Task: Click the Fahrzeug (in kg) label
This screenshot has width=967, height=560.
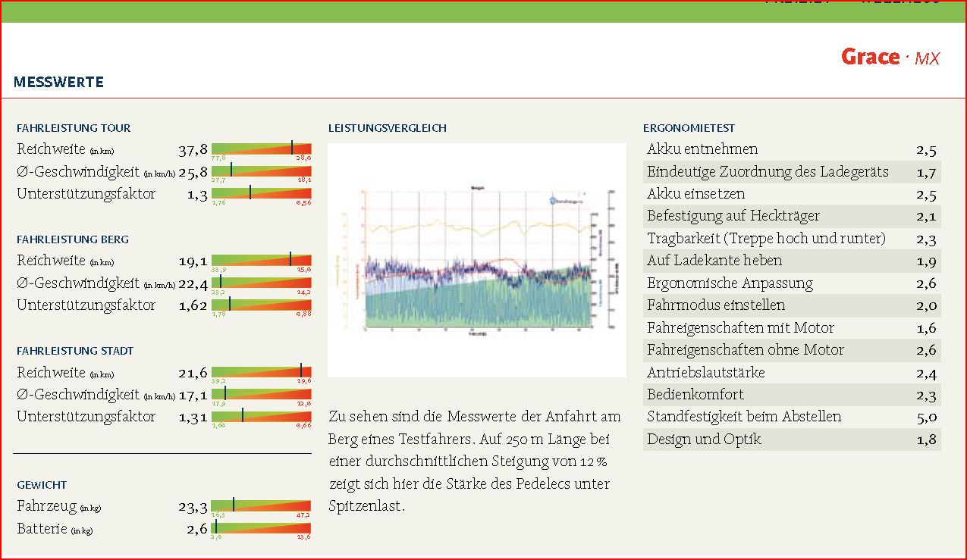Action: point(59,507)
